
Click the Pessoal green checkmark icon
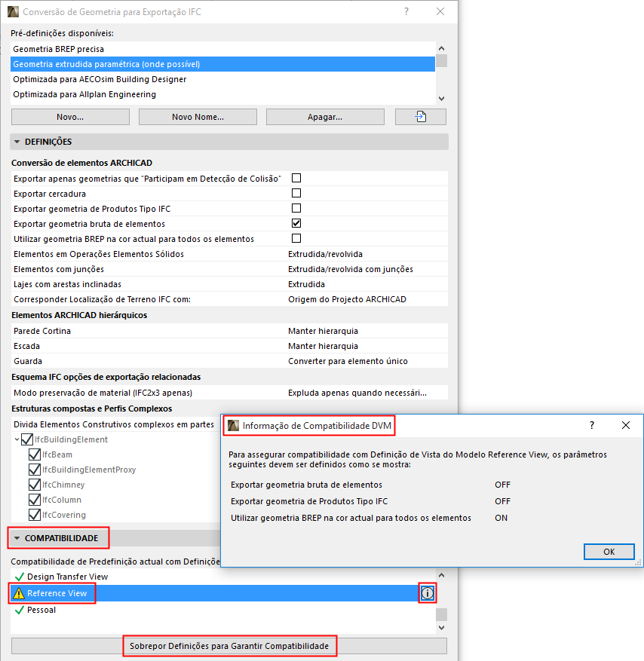point(20,610)
